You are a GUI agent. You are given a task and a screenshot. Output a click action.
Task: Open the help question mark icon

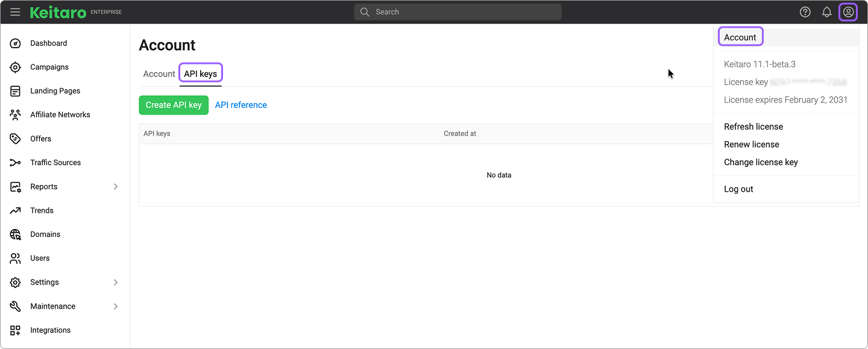point(805,12)
